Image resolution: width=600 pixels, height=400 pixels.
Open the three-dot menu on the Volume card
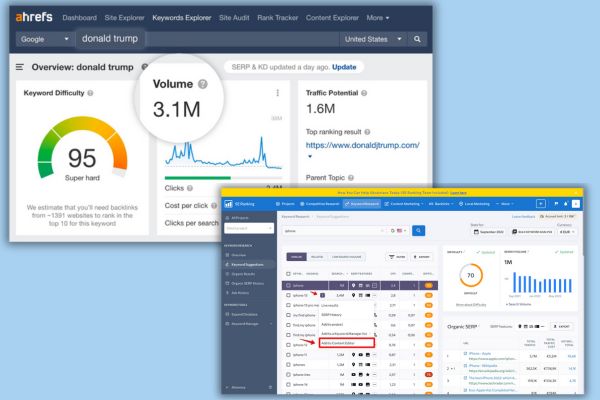click(x=277, y=93)
